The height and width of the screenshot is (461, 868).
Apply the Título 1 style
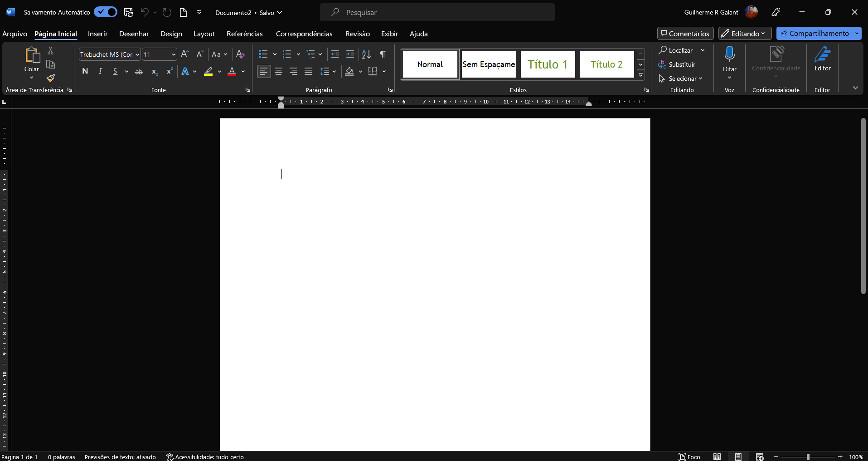(548, 64)
